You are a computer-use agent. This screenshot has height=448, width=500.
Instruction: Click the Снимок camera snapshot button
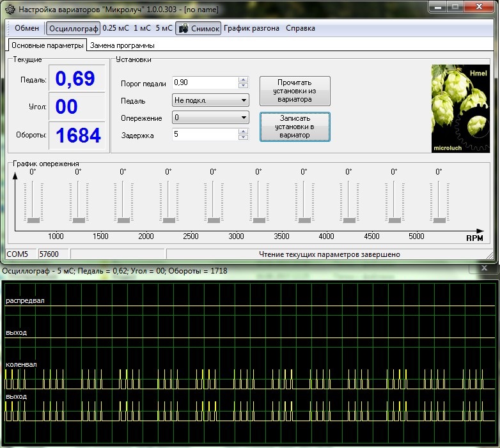point(198,28)
